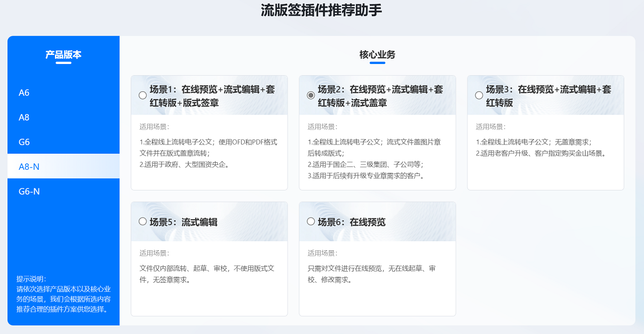Screen dimensions: 644x334
Task: Toggle the selected 场景2 radio button
Action: 311,96
